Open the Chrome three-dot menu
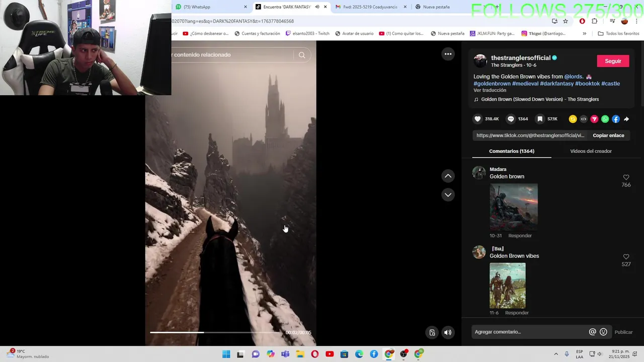This screenshot has height=362, width=644. click(636, 21)
